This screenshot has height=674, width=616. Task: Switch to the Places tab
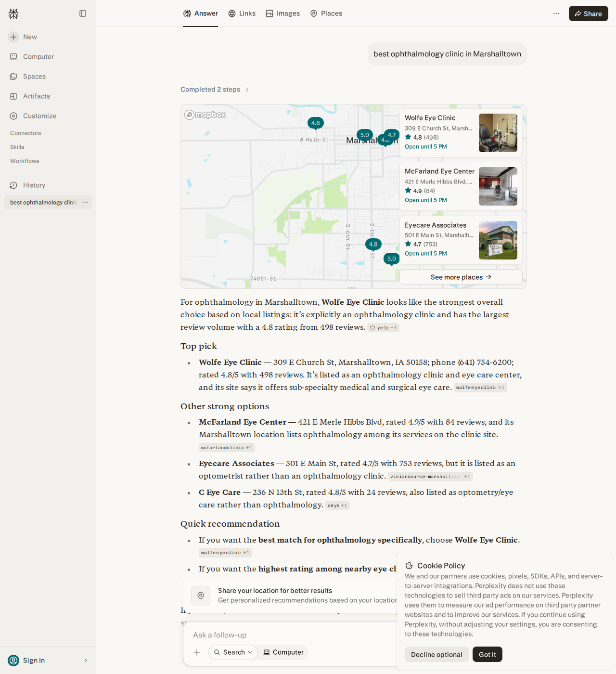point(326,13)
